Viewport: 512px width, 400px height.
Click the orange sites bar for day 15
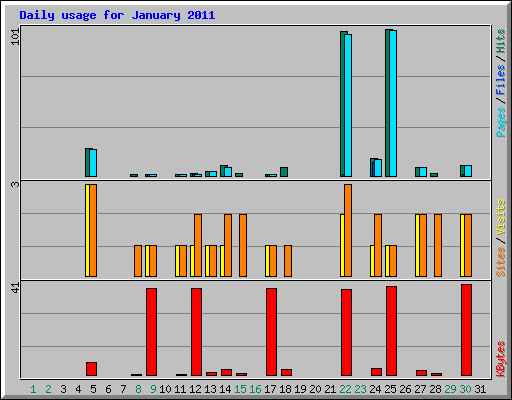tap(243, 245)
